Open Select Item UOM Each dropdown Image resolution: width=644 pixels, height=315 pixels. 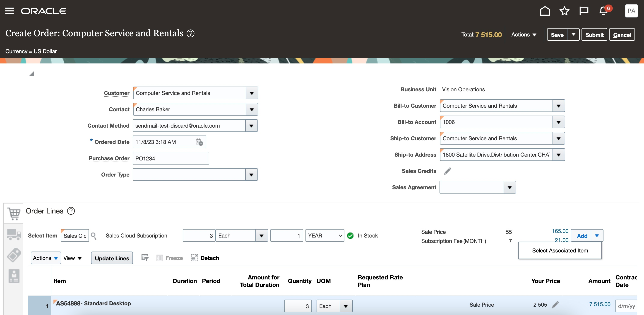262,236
